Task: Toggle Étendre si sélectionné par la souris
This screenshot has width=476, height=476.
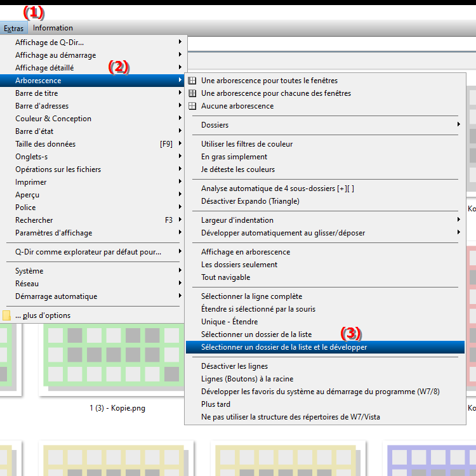Action: point(325,309)
